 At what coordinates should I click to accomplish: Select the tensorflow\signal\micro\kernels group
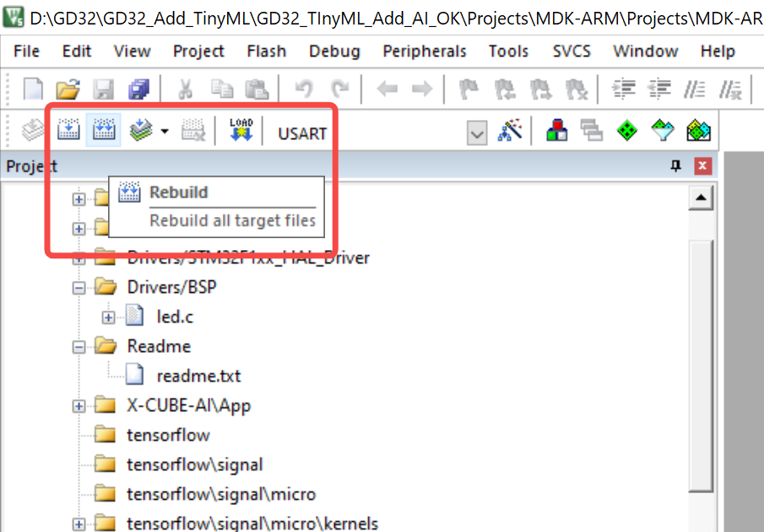(x=252, y=524)
